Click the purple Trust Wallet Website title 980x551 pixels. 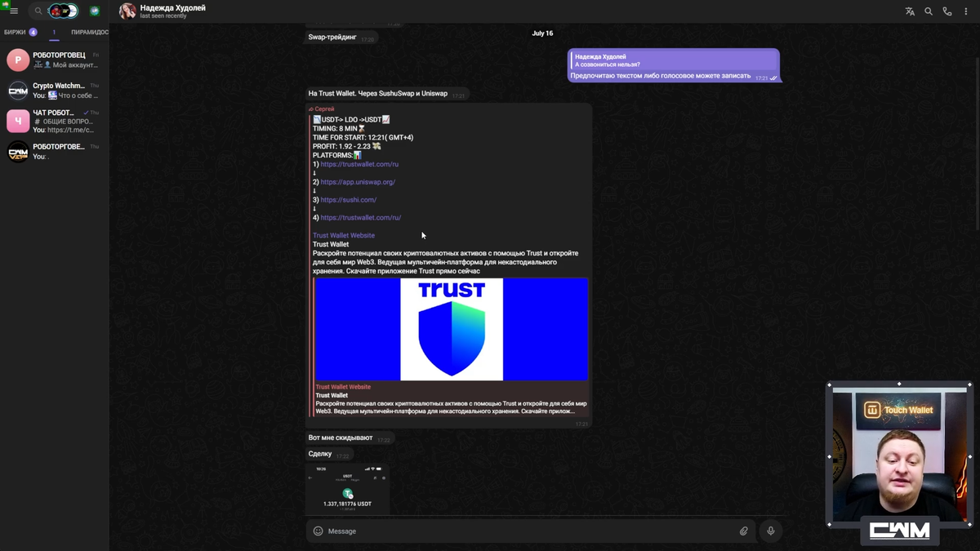coord(344,236)
